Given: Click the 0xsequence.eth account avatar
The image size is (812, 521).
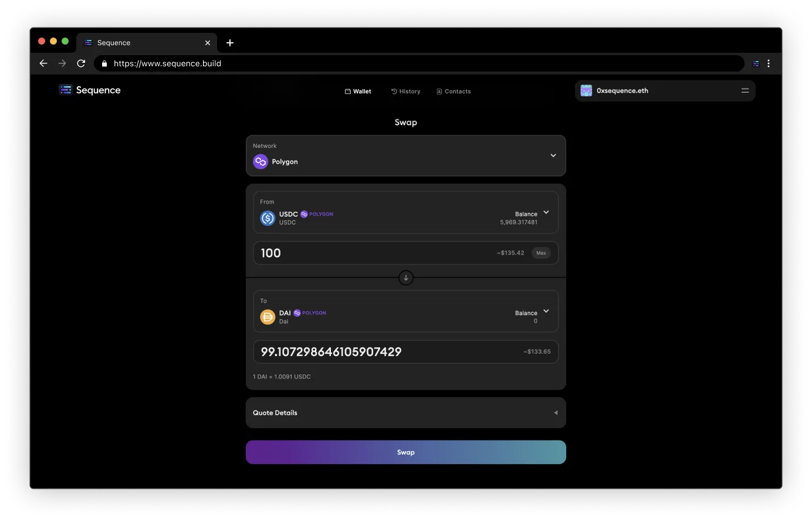Looking at the screenshot, I should pyautogui.click(x=586, y=91).
